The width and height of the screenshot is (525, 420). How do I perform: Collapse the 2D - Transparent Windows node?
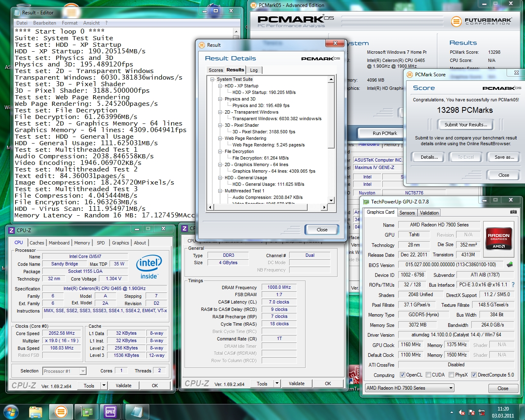pos(220,112)
